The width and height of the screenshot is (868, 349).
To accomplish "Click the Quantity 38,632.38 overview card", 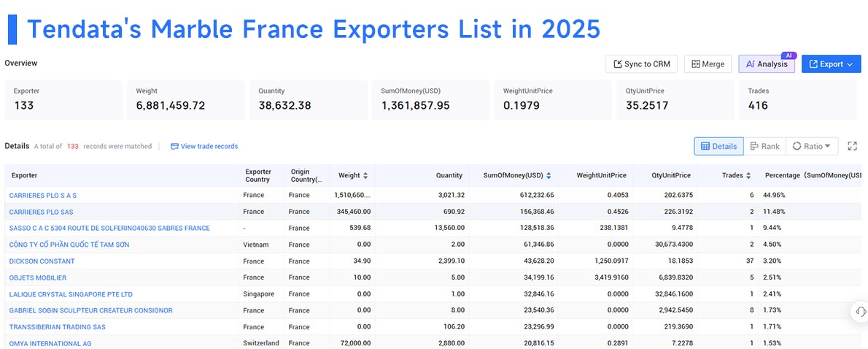I will 309,100.
